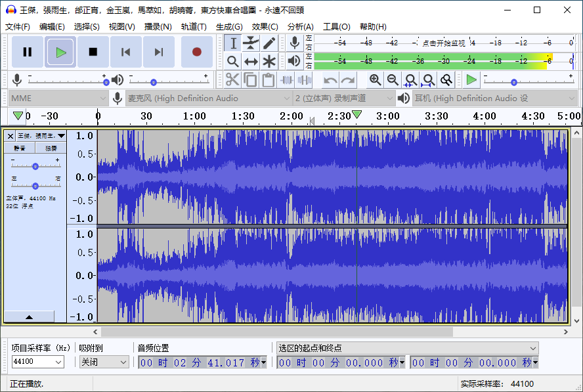The height and width of the screenshot is (392, 583).
Task: Open the 效果(C) menu
Action: point(265,26)
